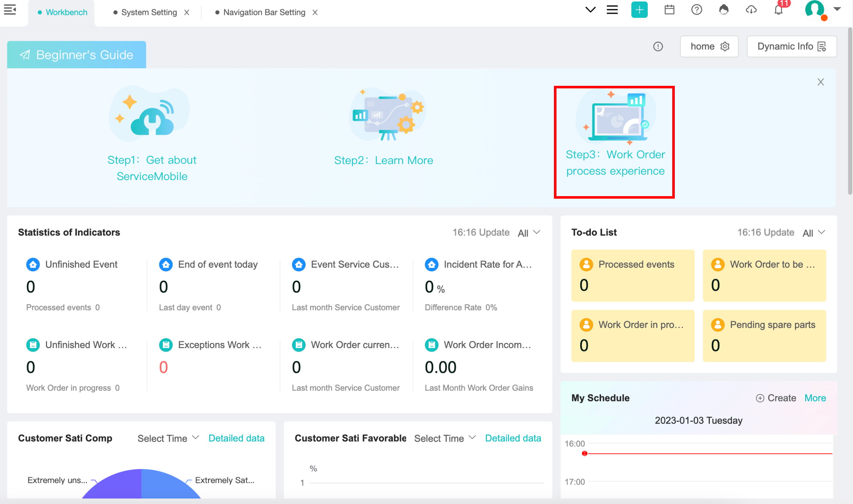Viewport: 853px width, 504px height.
Task: Click the green plus create button
Action: [x=639, y=9]
